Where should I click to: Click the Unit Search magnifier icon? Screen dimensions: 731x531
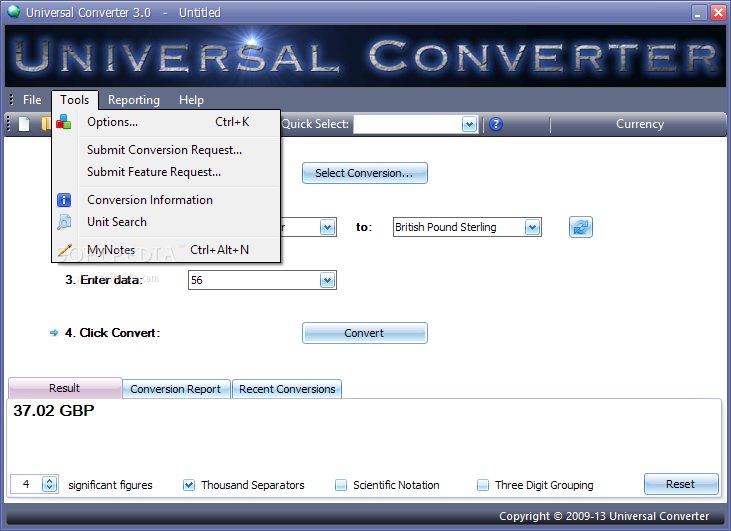click(64, 222)
